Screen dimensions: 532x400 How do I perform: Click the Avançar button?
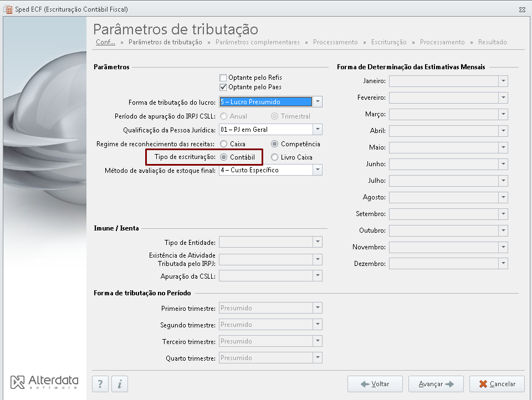click(x=436, y=384)
